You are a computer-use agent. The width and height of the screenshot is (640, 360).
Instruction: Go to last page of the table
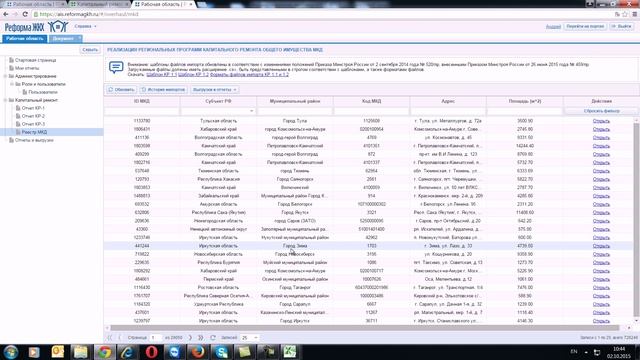pos(200,338)
